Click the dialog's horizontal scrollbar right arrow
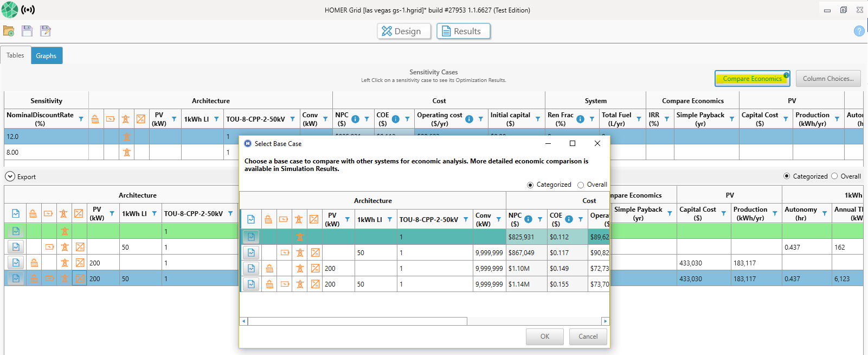 click(x=605, y=321)
